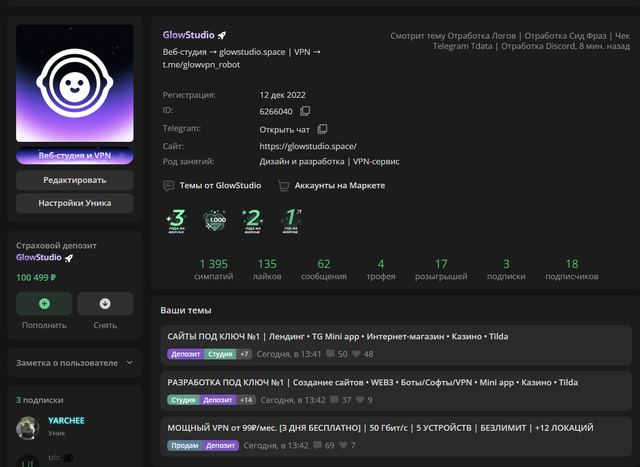Expand +7 extra tags on САЙТЫ thread

point(244,354)
